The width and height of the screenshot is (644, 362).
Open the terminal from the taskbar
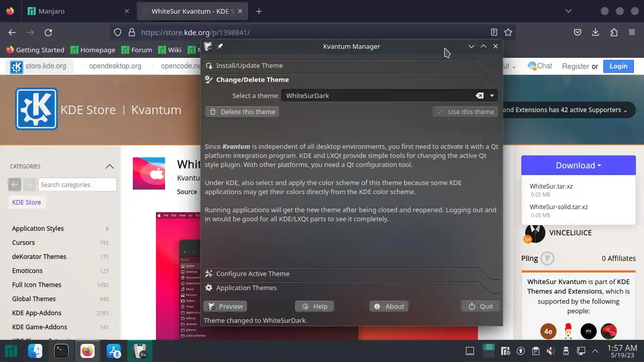coord(61,350)
